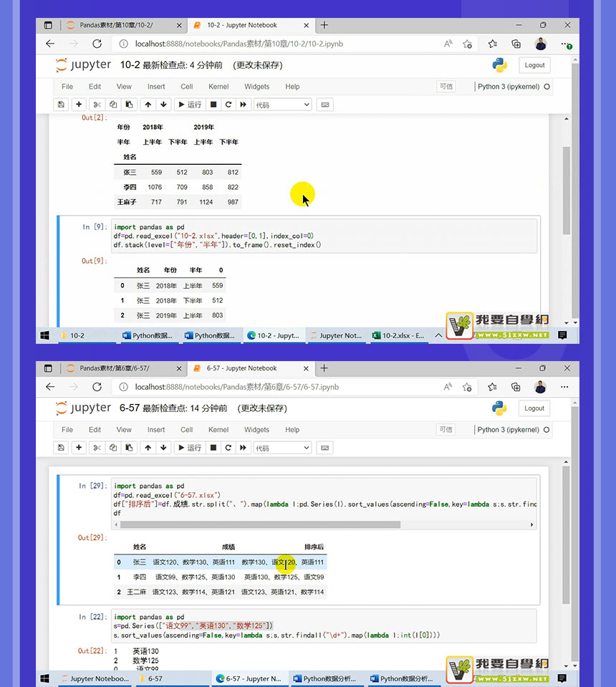The height and width of the screenshot is (687, 616).
Task: Restart and run all in the 10-2 notebook
Action: [x=243, y=105]
